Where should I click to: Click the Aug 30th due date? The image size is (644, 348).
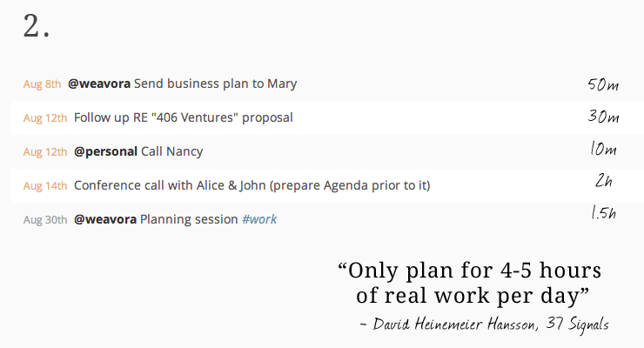45,220
